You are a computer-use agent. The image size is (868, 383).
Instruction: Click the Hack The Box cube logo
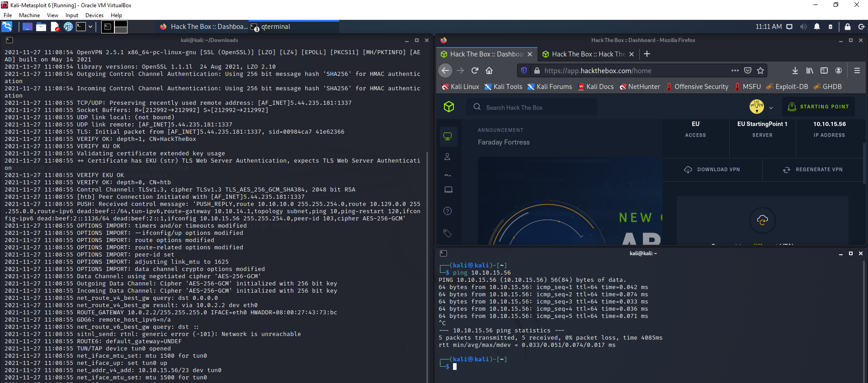[448, 107]
